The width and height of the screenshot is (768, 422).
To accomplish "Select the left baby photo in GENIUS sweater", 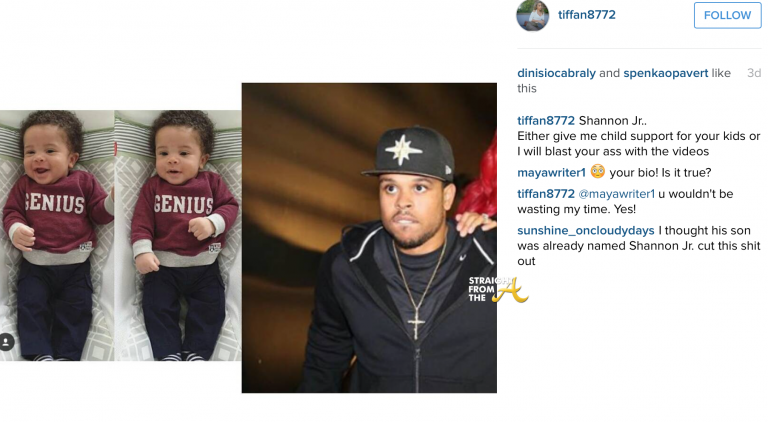I will (57, 235).
